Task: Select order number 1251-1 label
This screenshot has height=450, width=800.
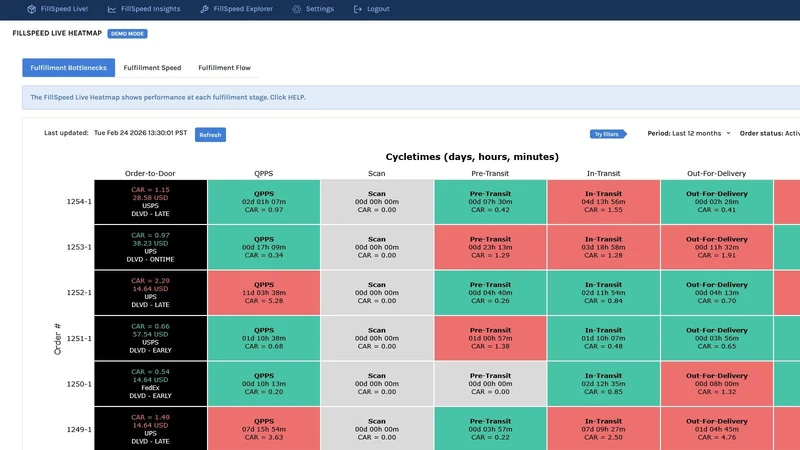Action: [x=79, y=338]
